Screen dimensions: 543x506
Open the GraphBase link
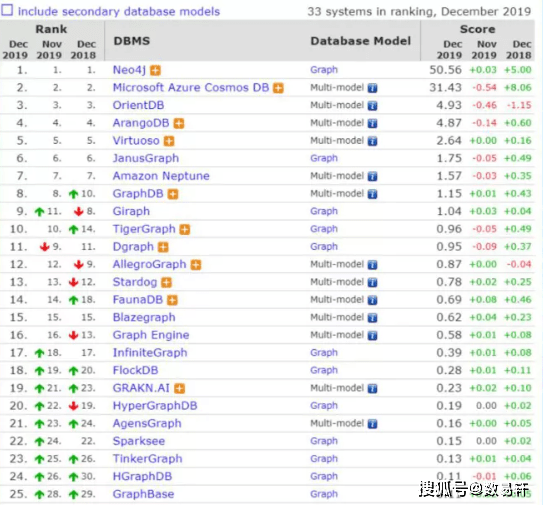143,494
